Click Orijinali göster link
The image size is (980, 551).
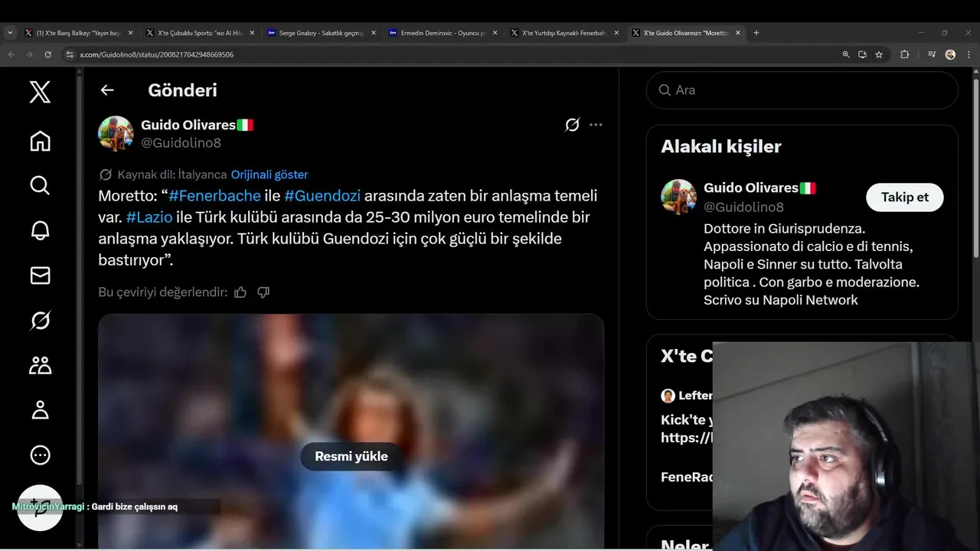click(x=269, y=174)
